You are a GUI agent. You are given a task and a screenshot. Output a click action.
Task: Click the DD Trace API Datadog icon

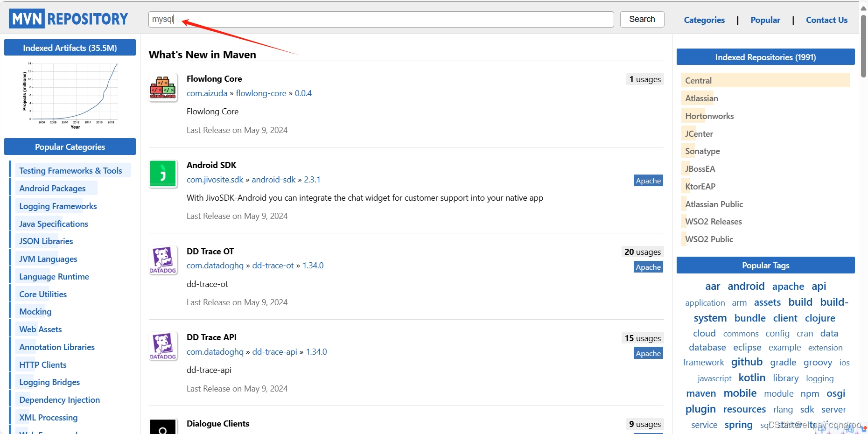(163, 346)
